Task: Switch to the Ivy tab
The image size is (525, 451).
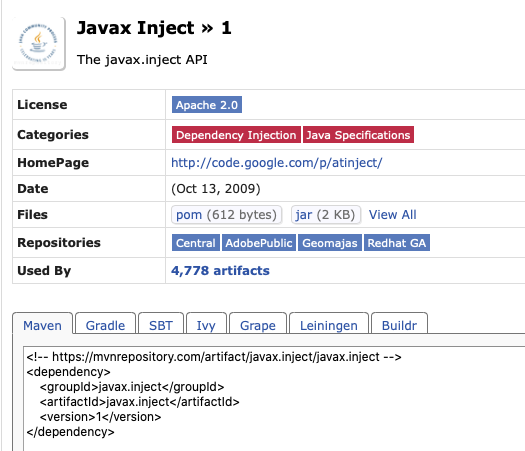Action: coord(206,324)
